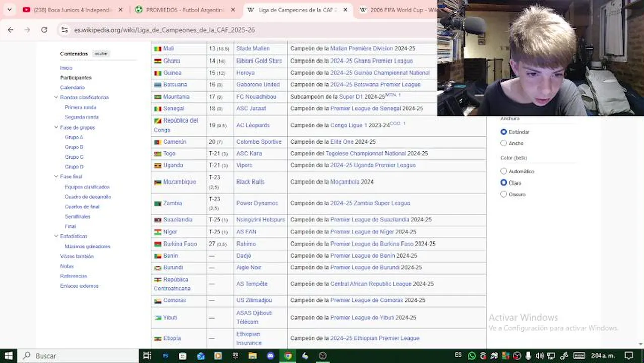The width and height of the screenshot is (644, 363).
Task: Reload the Wikipedia page
Action: point(44,30)
